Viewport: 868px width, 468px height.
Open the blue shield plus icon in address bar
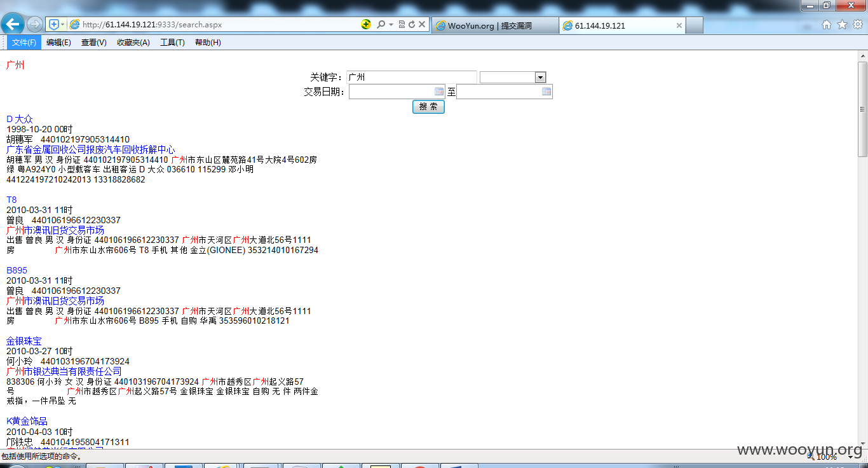tap(54, 25)
